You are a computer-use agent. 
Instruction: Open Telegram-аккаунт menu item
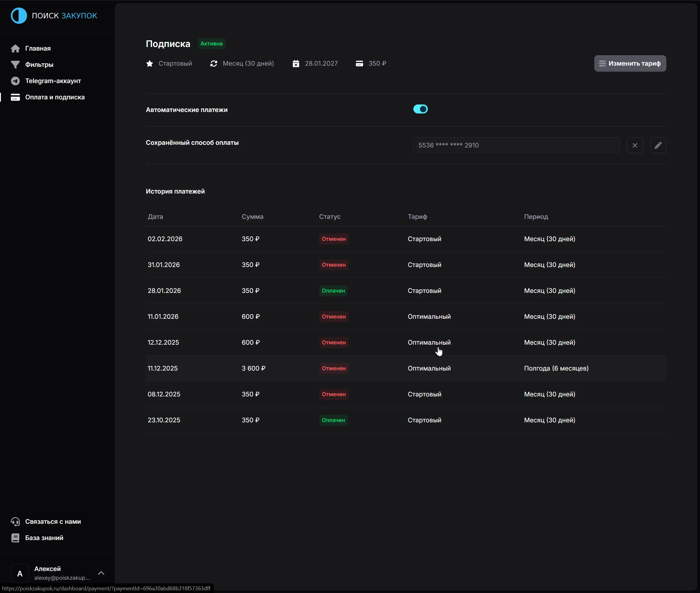click(53, 81)
